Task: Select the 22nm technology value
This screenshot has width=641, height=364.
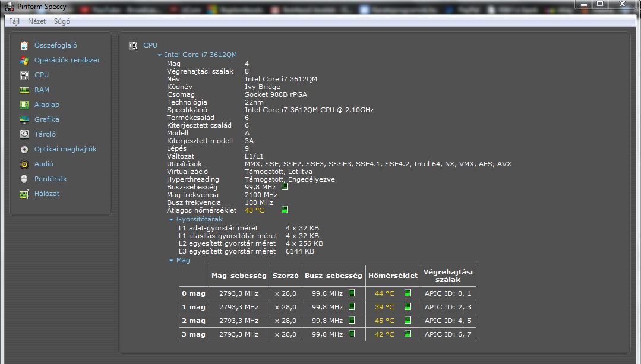Action: point(254,102)
